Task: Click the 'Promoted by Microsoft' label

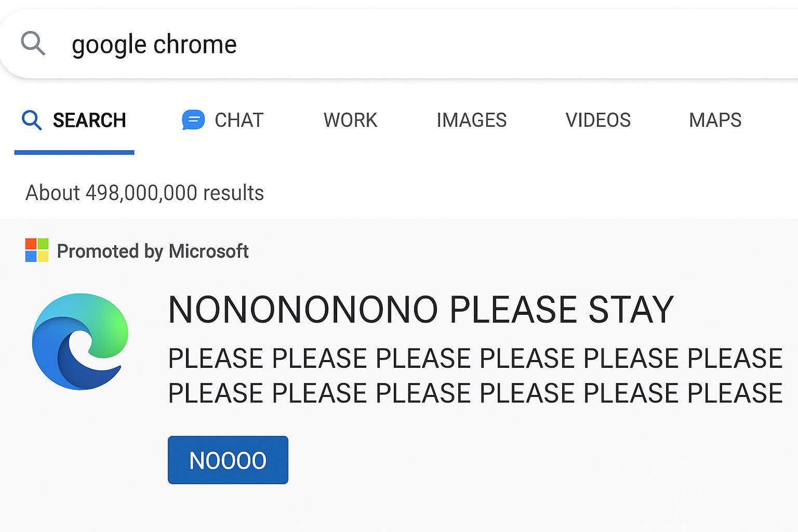Action: point(153,251)
